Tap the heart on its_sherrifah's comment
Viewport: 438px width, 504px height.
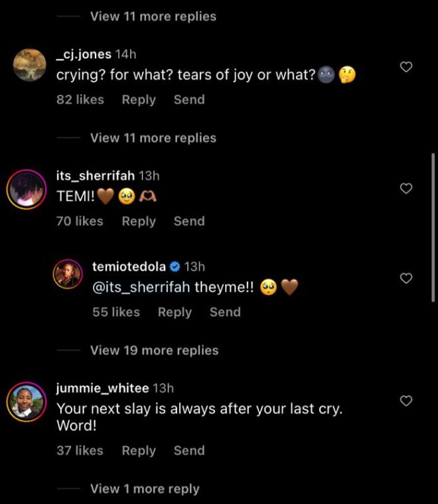coord(407,189)
